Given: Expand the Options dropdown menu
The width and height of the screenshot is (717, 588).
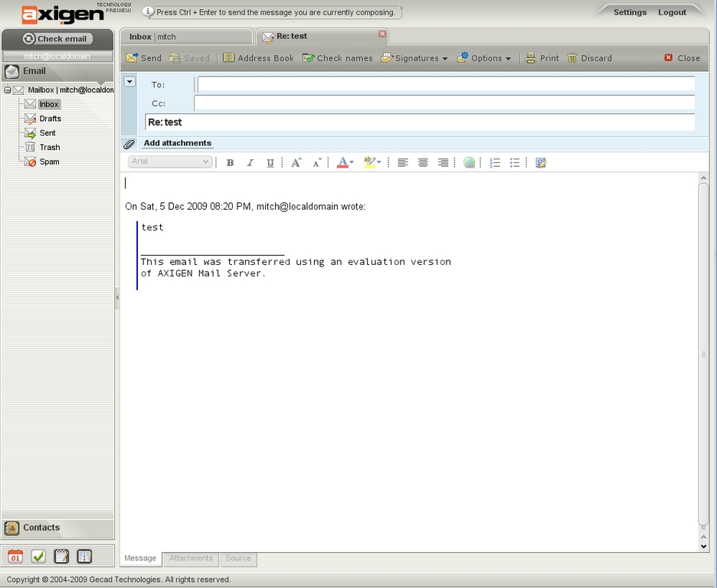Looking at the screenshot, I should coord(484,58).
